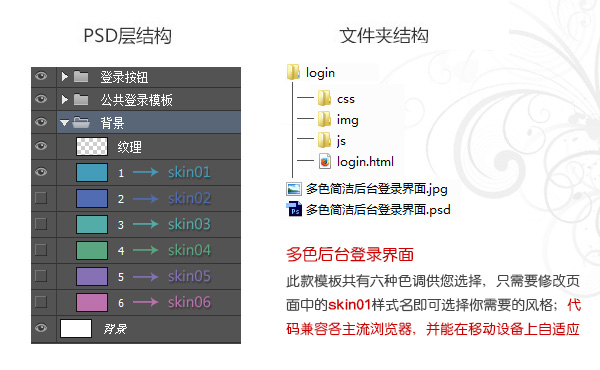This screenshot has width=600, height=370.
Task: Select the skin02 indigo color swatch
Action: click(x=92, y=198)
